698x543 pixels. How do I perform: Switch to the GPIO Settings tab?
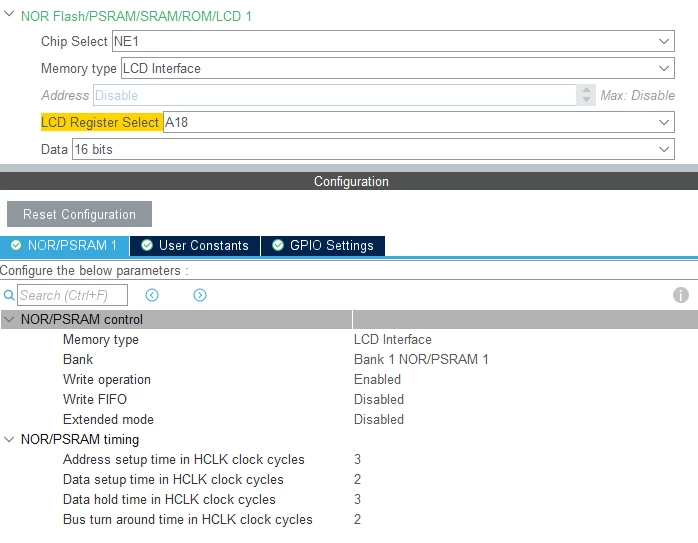click(x=323, y=246)
